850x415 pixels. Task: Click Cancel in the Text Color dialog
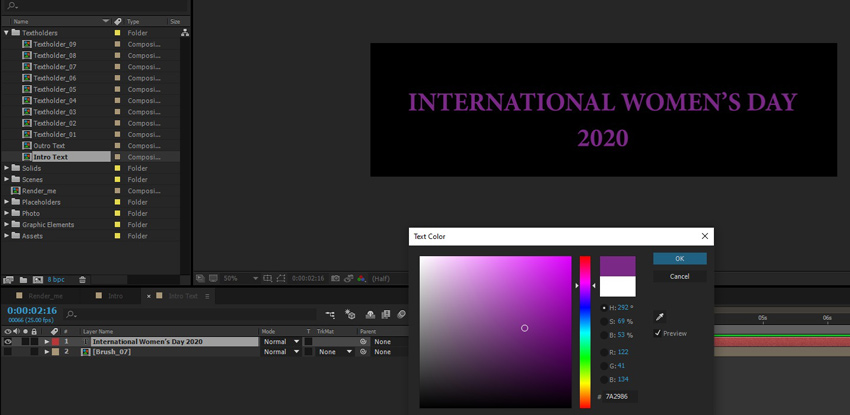[680, 276]
